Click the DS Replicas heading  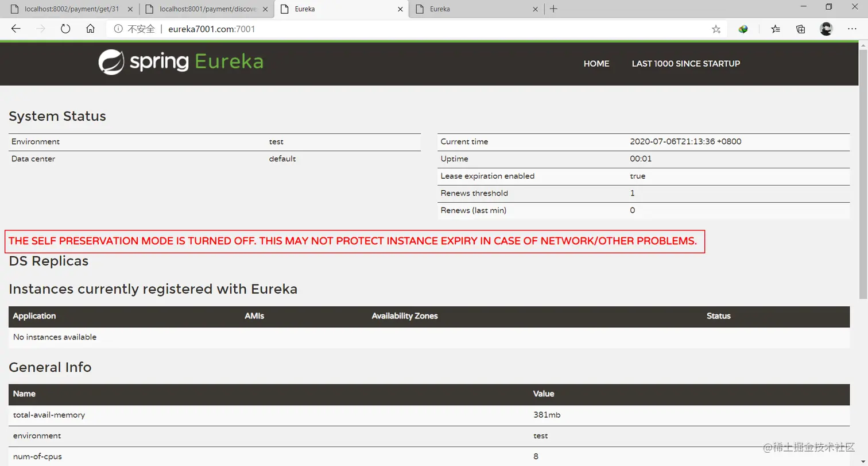pos(49,261)
